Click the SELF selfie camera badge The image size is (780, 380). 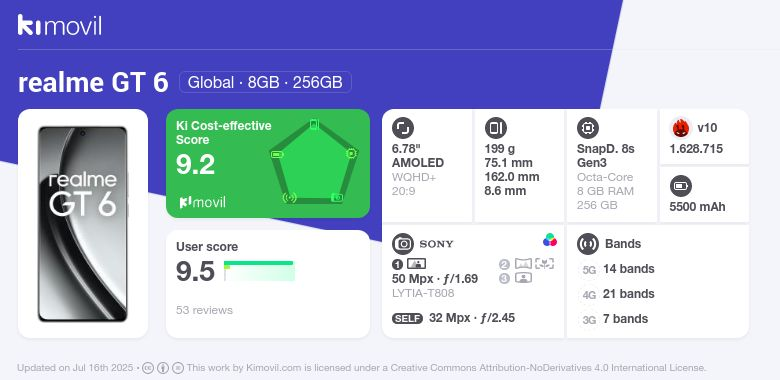coord(407,318)
